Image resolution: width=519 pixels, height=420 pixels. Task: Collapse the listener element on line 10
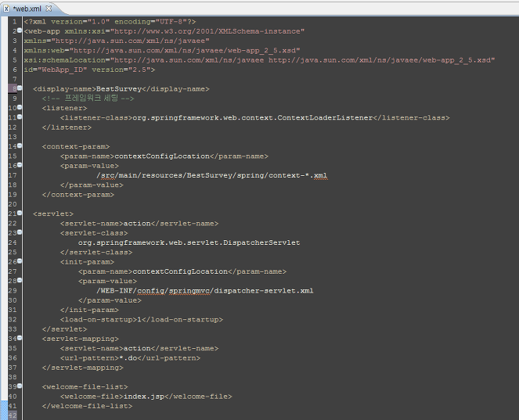pyautogui.click(x=20, y=107)
